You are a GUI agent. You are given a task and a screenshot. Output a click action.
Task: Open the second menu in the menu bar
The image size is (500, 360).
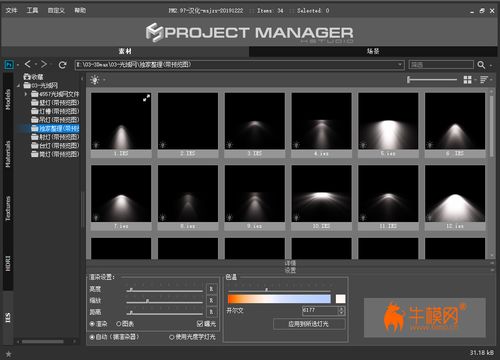(x=32, y=10)
